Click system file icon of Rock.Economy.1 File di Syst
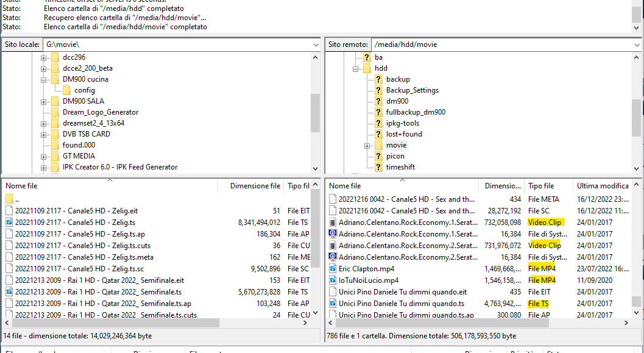The image size is (644, 353). (333, 234)
